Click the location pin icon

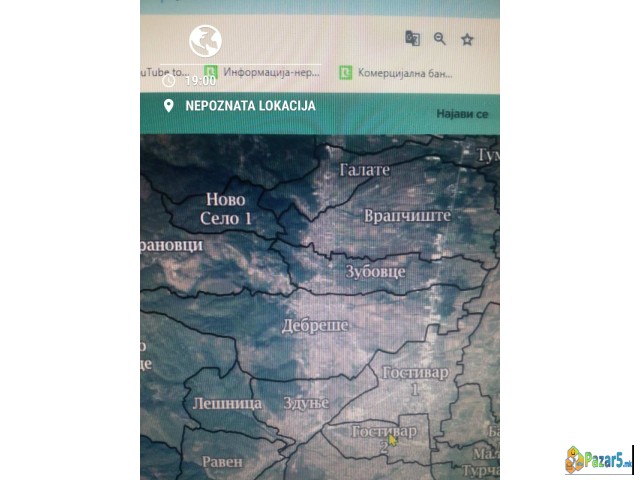point(169,106)
